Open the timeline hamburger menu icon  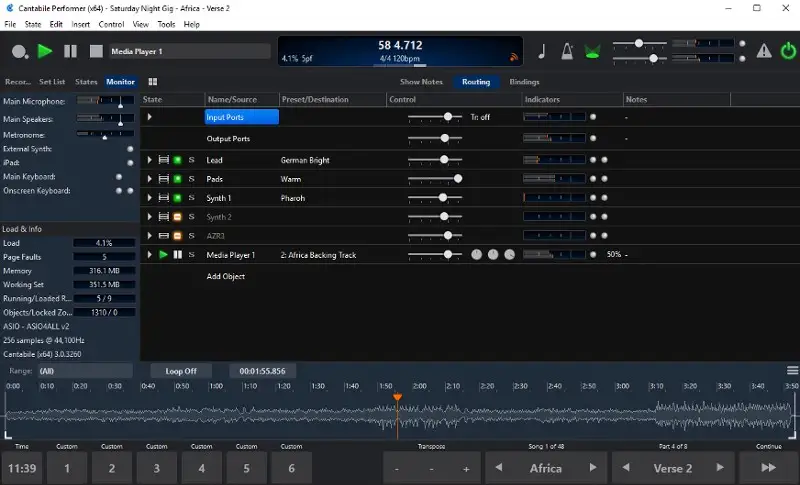coord(792,371)
